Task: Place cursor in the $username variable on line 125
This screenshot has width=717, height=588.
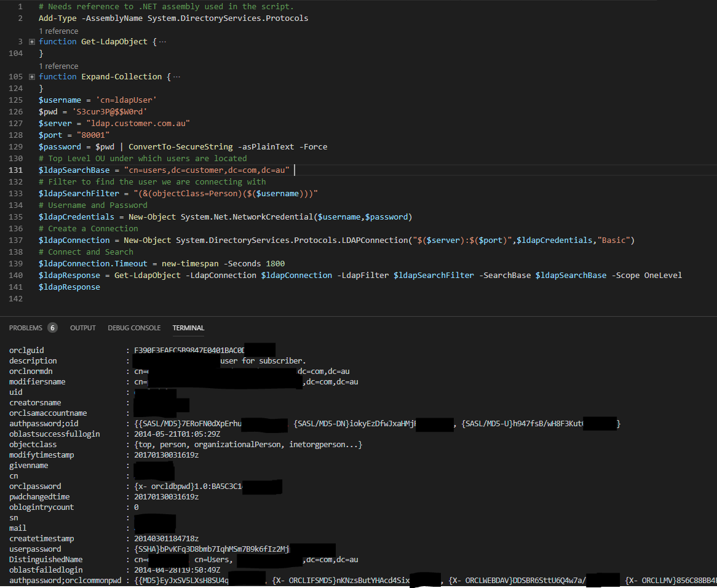Action: 60,100
